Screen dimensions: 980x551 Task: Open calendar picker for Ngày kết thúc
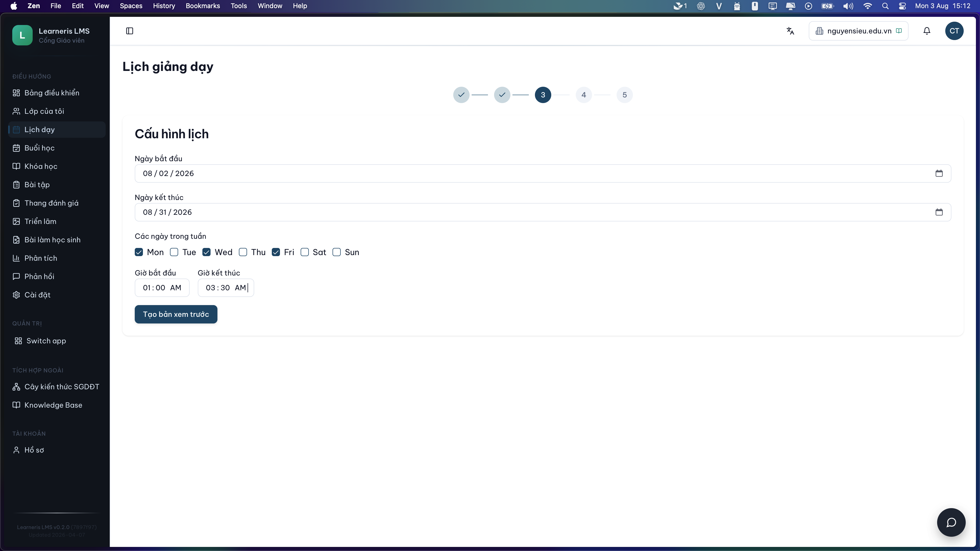point(939,212)
